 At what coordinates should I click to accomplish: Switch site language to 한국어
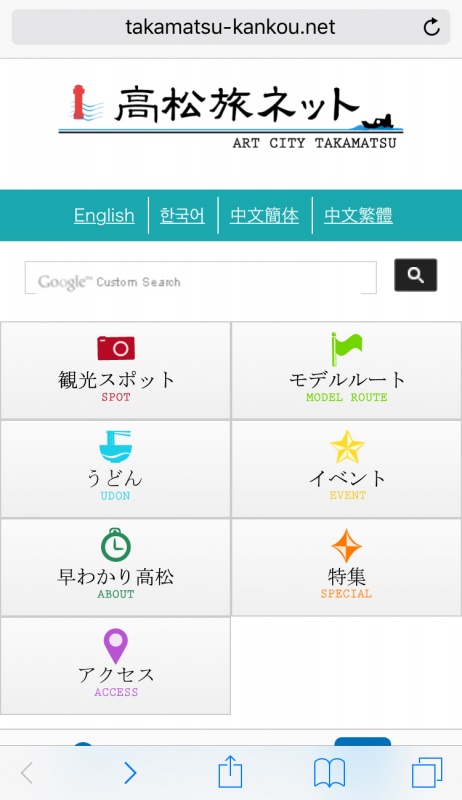point(182,215)
